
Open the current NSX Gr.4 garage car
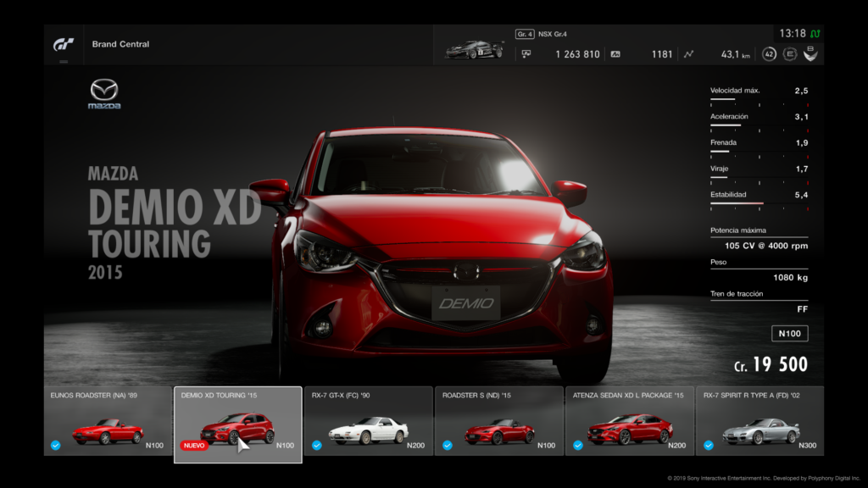(x=475, y=49)
